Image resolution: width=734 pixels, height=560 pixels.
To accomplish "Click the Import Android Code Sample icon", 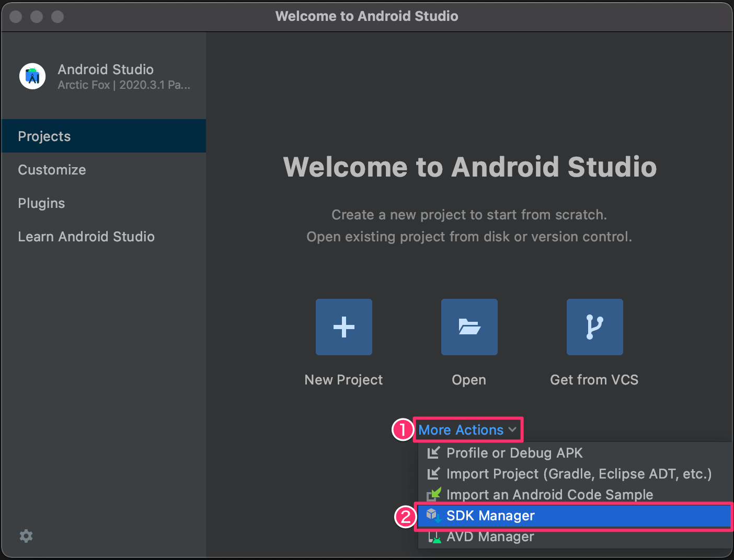I will 434,494.
